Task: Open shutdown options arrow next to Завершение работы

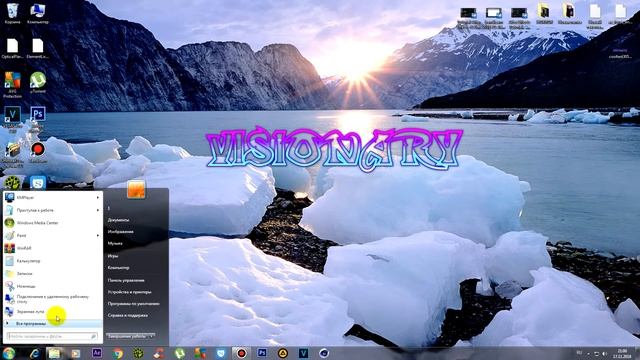Action: (x=151, y=336)
